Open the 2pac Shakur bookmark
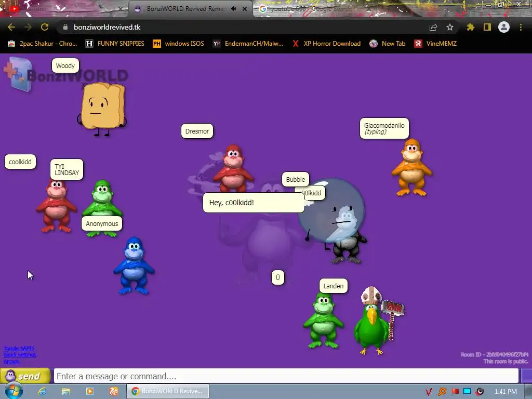The width and height of the screenshot is (532, 399). [43, 44]
